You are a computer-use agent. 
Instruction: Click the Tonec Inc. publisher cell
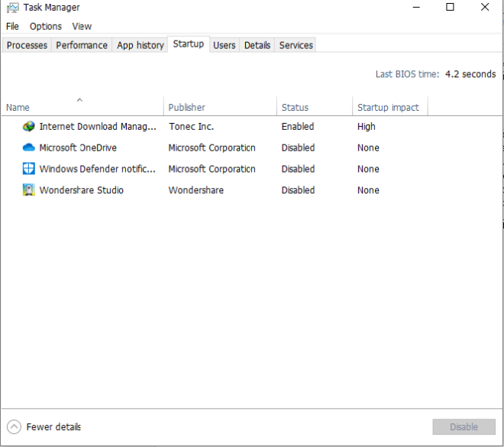[191, 126]
